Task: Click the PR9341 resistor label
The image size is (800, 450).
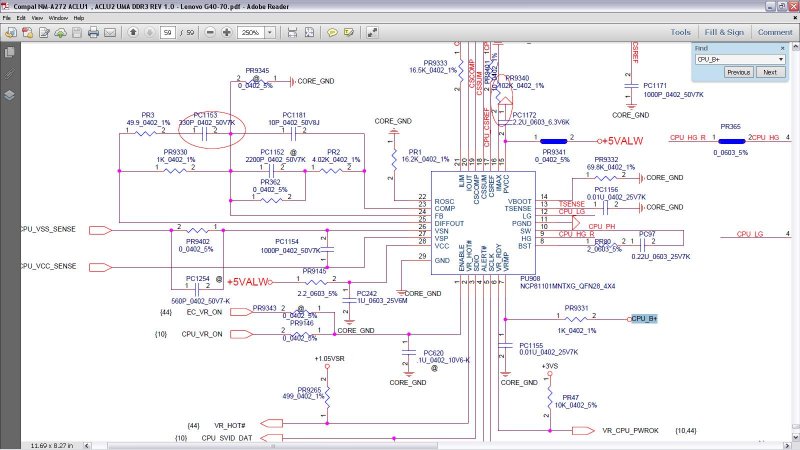Action: point(554,152)
